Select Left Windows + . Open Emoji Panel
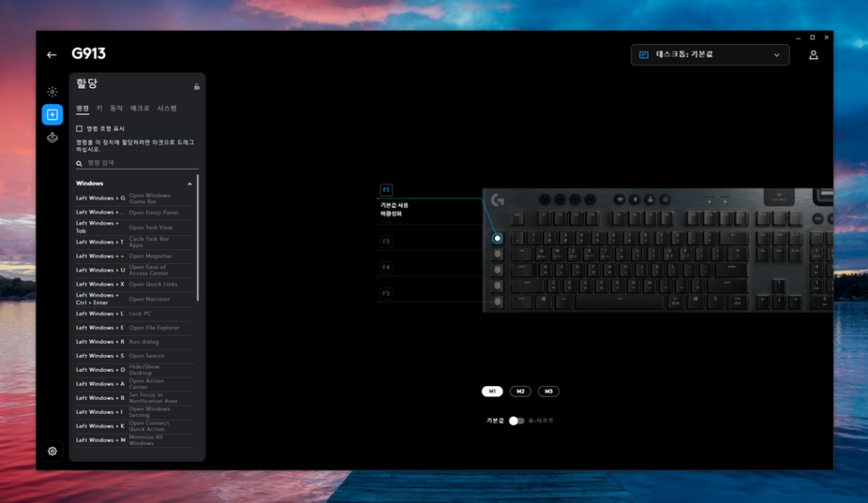The width and height of the screenshot is (868, 503). click(135, 213)
